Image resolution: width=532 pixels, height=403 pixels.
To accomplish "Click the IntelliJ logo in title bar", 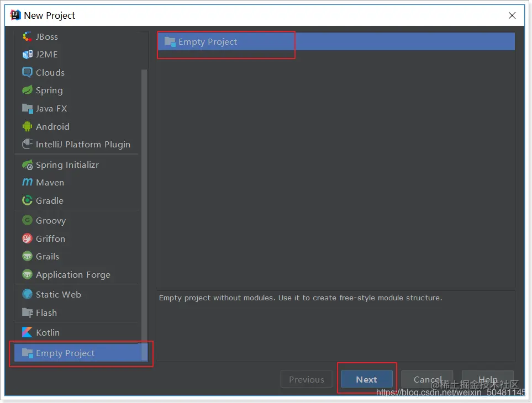I will pos(15,15).
